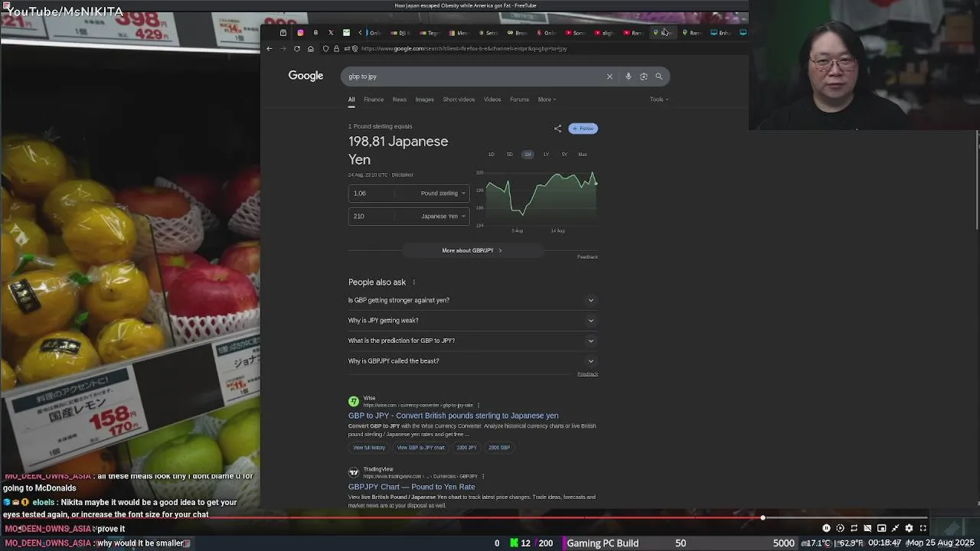Viewport: 980px width, 551px height.
Task: Expand 'Is GBP getting stronger against yen?'
Action: tap(472, 300)
